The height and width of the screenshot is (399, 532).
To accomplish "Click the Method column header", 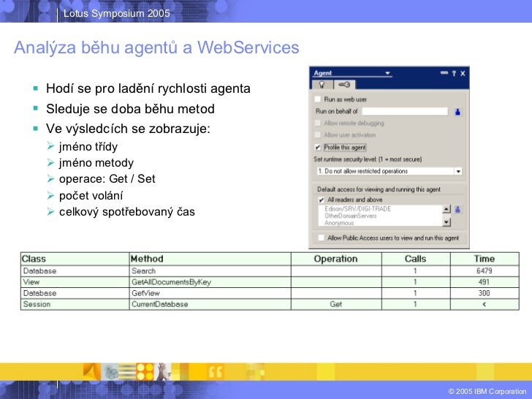I will (210, 259).
